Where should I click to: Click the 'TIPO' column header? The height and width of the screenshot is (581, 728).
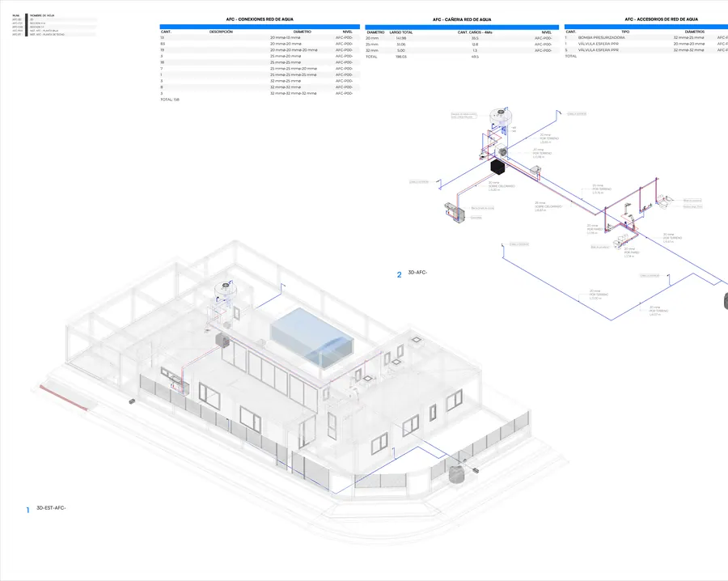(625, 32)
